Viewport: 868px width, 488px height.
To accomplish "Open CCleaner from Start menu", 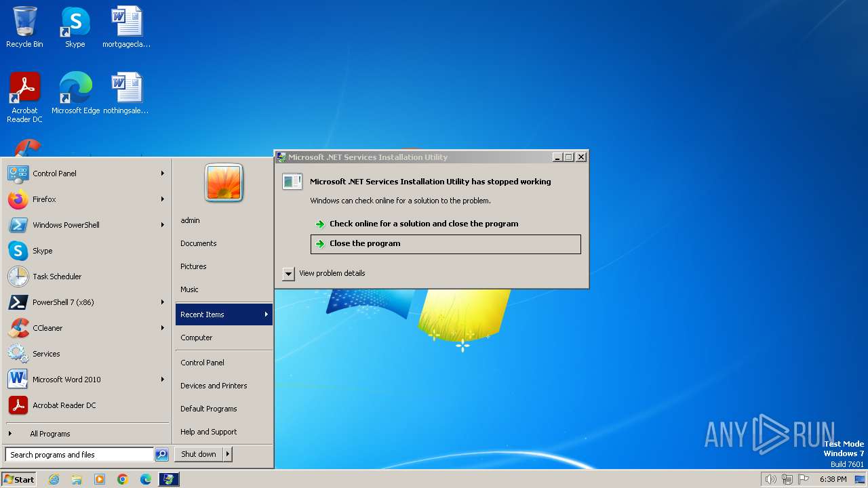I will [86, 328].
